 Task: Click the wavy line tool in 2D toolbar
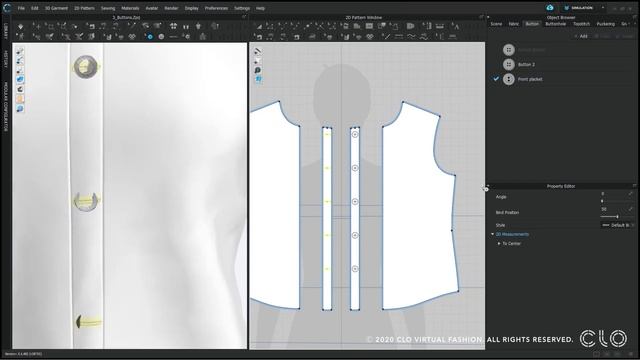pos(411,37)
